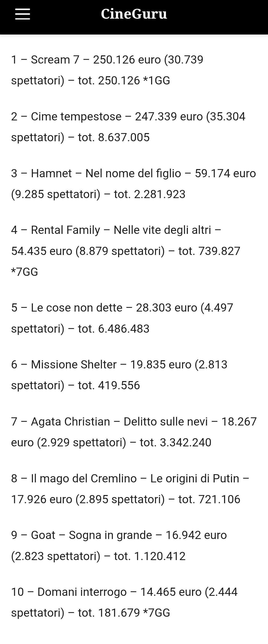Click the Missione Shelter total 419.556
The image size is (268, 644).
(109, 385)
